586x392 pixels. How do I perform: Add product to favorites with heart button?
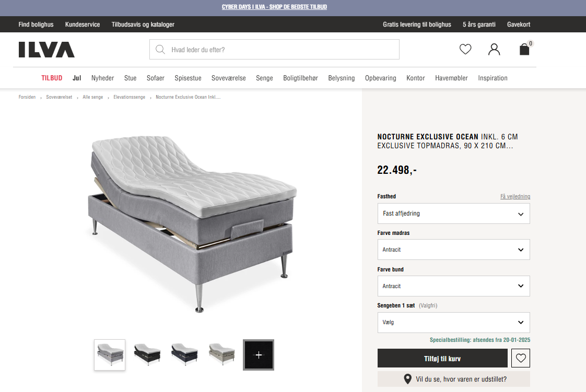[521, 358]
